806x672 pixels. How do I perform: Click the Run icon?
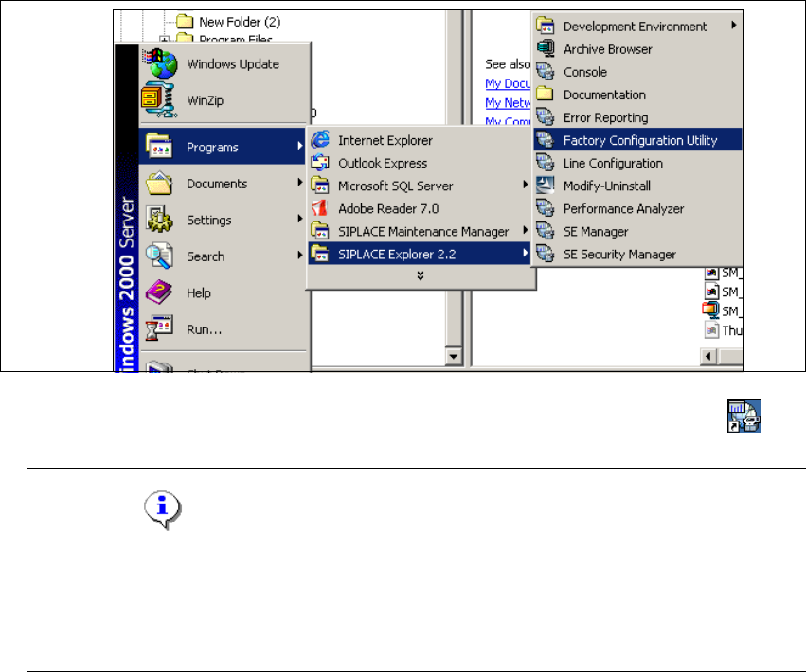[x=159, y=328]
